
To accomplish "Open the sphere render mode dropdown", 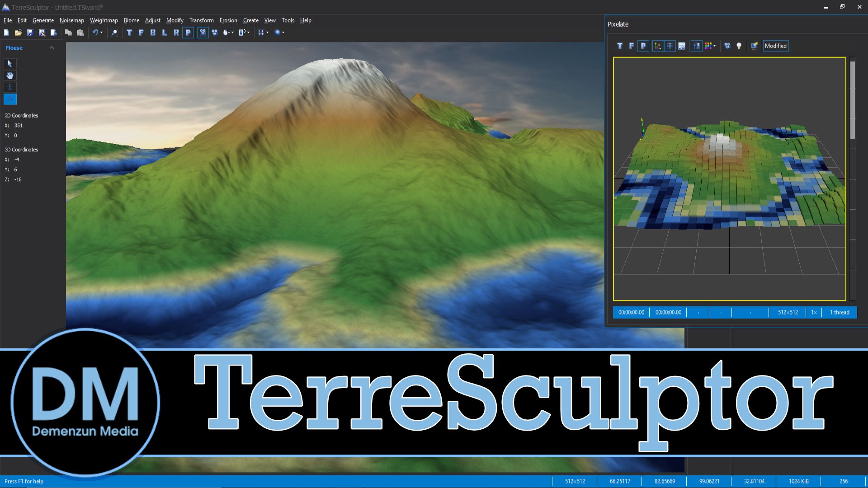I will 279,33.
